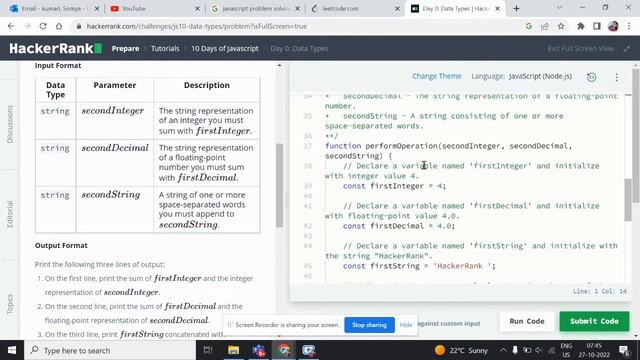Click Prepare in breadcrumb
The width and height of the screenshot is (640, 360).
[125, 49]
